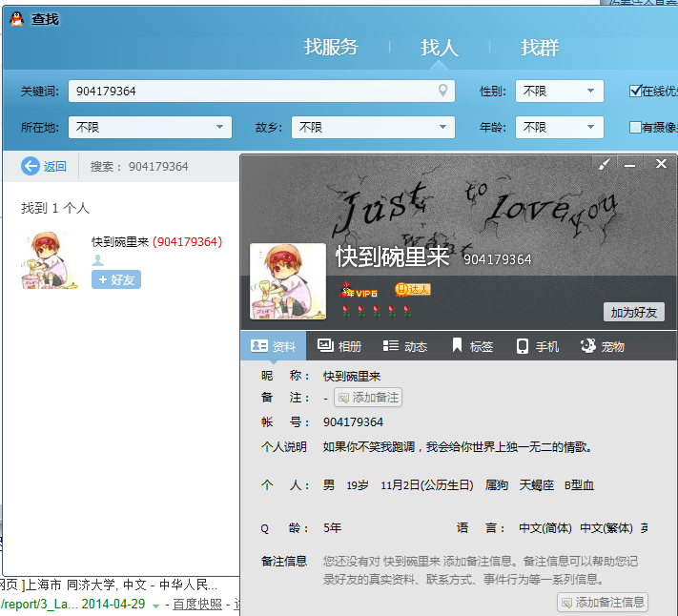
Task: Close the profile window
Action: tap(661, 164)
